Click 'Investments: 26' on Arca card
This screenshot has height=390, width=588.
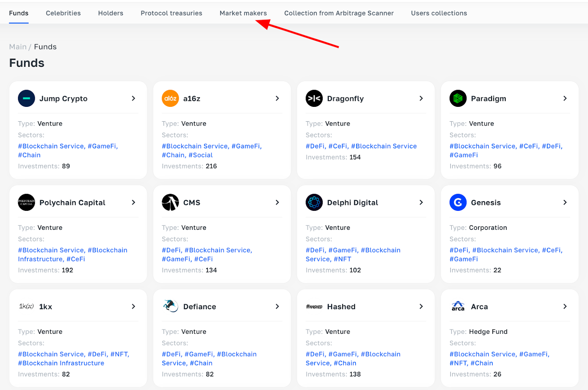(x=476, y=374)
